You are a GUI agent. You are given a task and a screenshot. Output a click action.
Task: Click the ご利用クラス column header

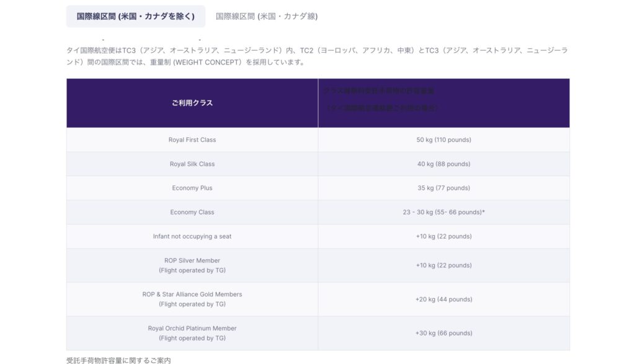pyautogui.click(x=192, y=103)
